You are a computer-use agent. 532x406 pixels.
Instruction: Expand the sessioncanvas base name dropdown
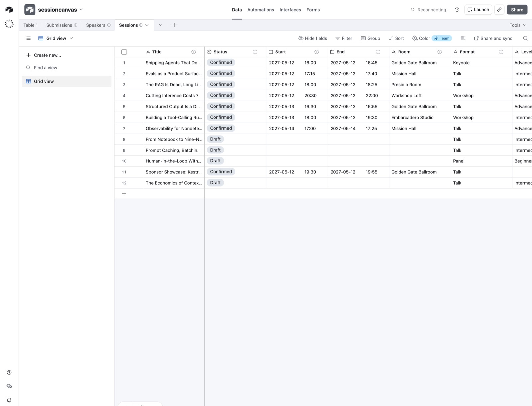click(81, 10)
